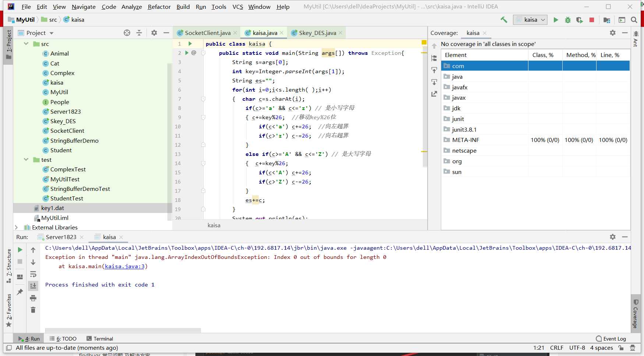Click export coverage report icon
644x356 pixels.
[434, 94]
